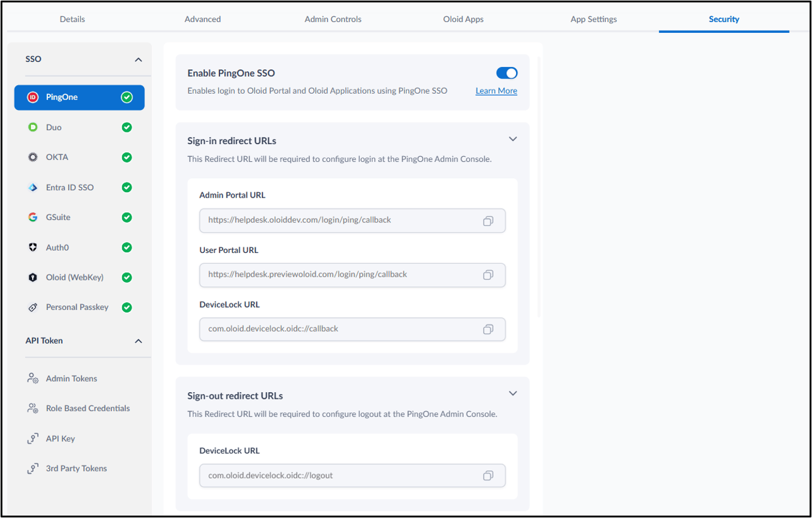Switch to the Details tab
The image size is (812, 518).
tap(72, 19)
